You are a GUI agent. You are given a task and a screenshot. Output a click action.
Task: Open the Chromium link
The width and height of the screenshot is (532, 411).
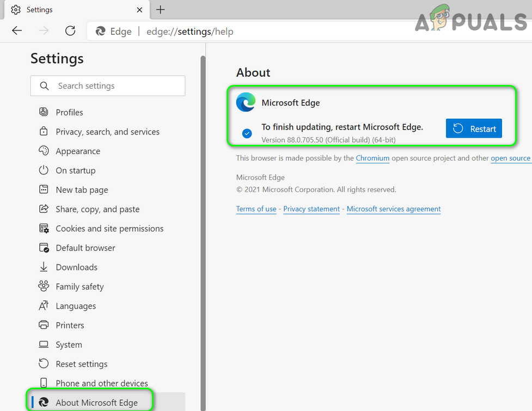(x=372, y=158)
